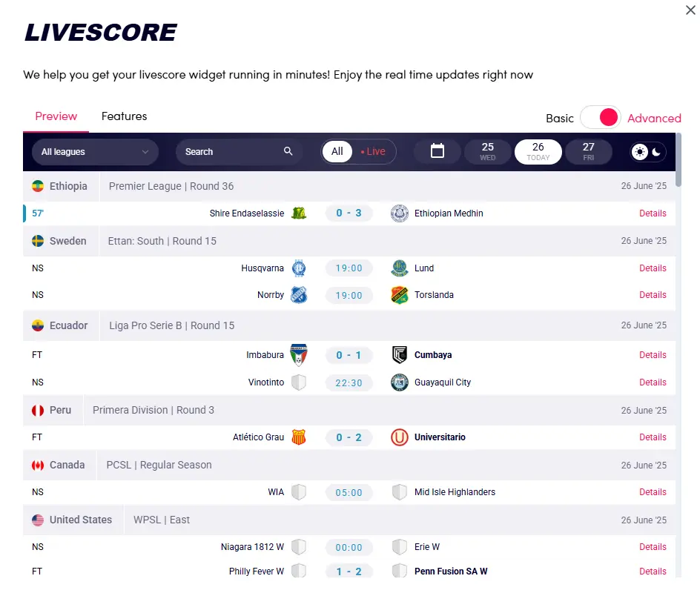
Task: Click the 0 - 3 score badge
Action: 349,213
